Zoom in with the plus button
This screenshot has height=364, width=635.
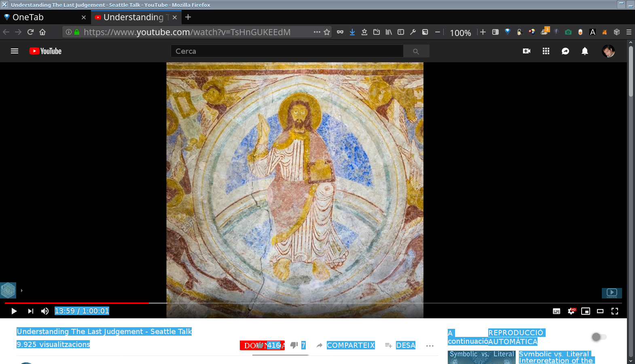coord(483,32)
